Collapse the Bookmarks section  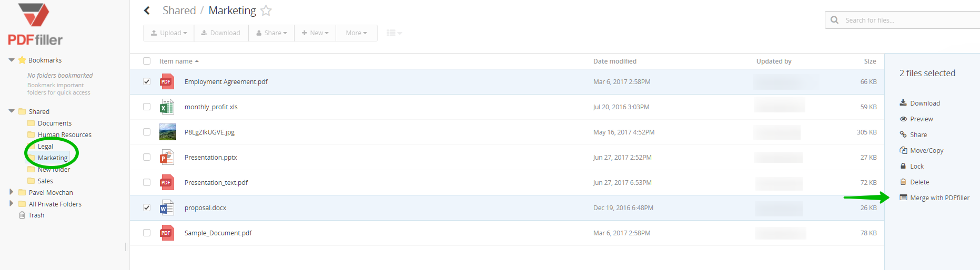pos(11,60)
